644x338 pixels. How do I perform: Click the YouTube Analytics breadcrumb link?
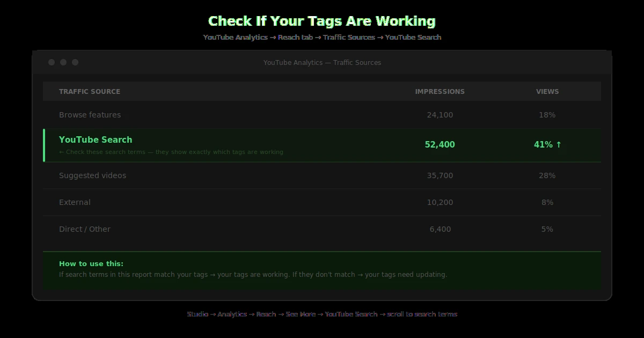click(235, 37)
